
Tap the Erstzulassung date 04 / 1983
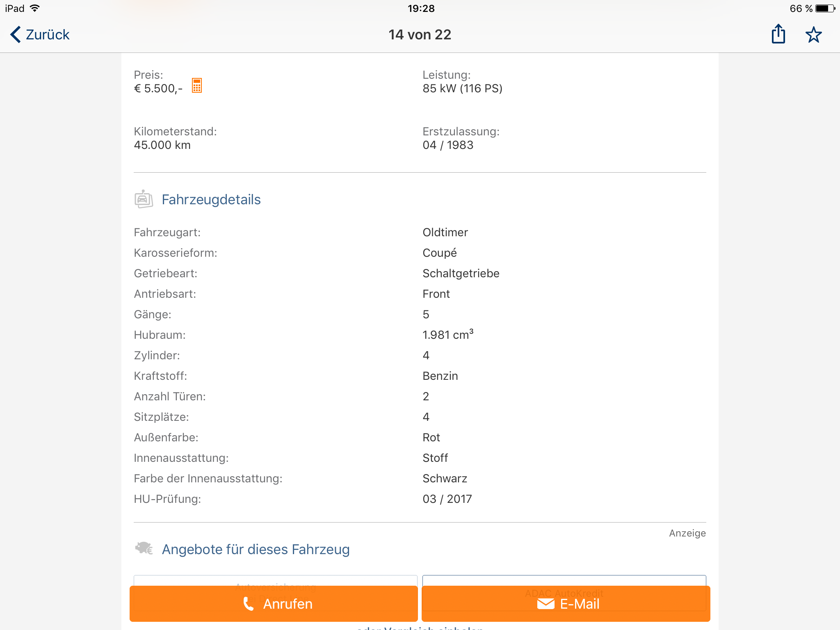[x=448, y=145]
